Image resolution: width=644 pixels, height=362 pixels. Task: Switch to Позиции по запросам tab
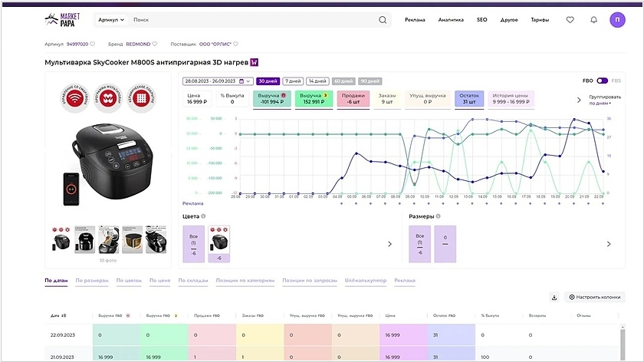click(310, 281)
